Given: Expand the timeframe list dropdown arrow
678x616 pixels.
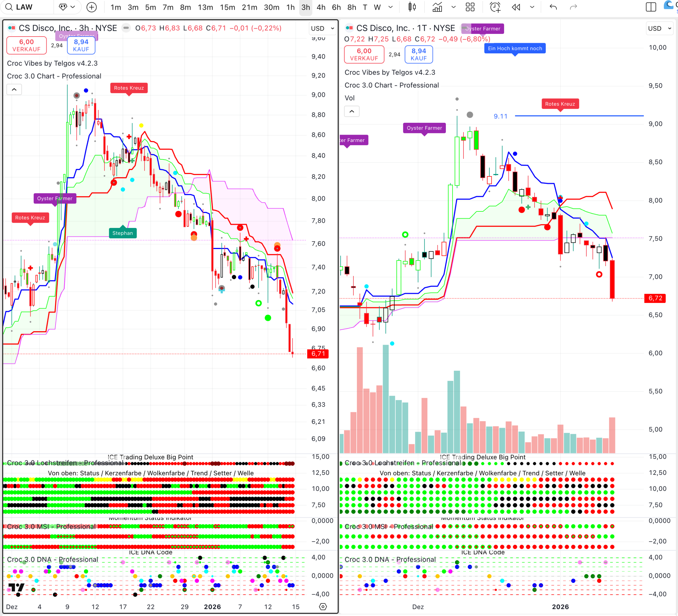Looking at the screenshot, I should [x=391, y=7].
